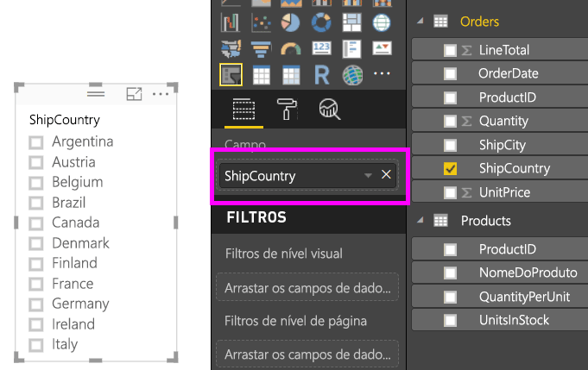Uncheck the ShipCountry field checkbox

450,169
